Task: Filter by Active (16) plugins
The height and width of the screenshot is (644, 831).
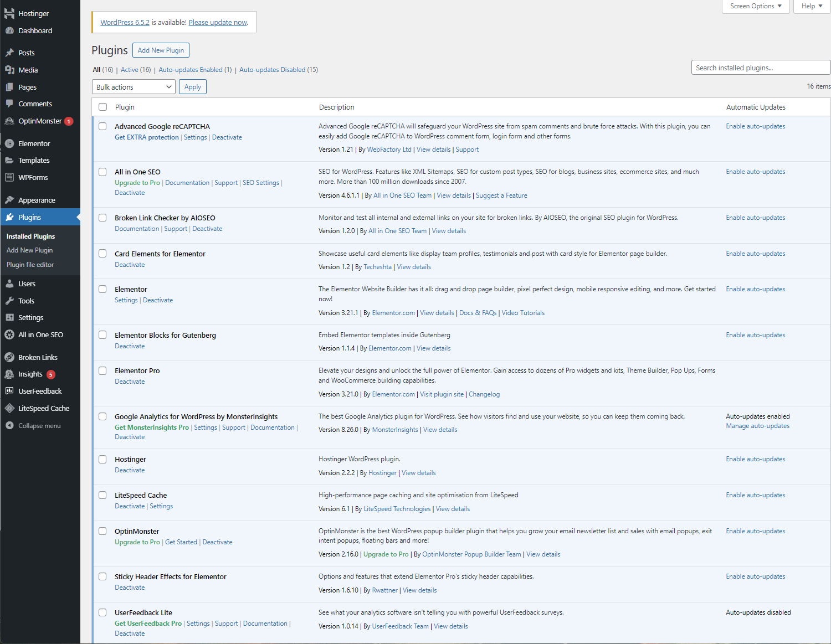Action: [x=136, y=70]
